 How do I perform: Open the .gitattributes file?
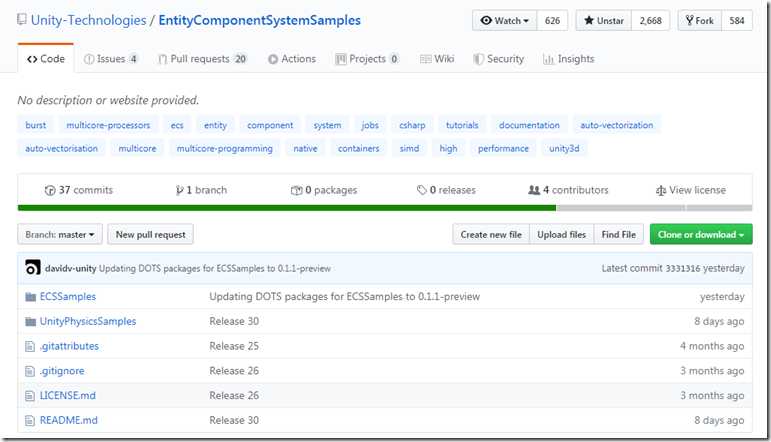(69, 346)
